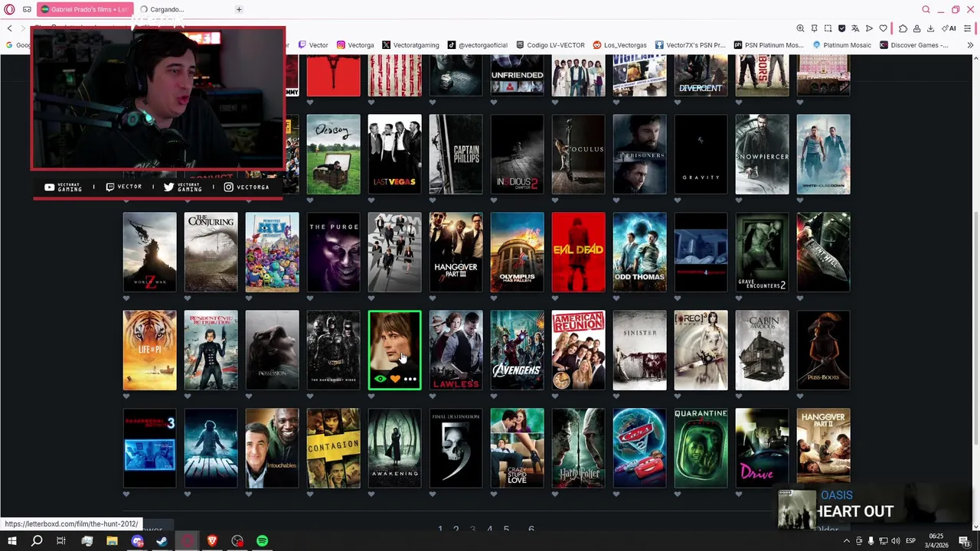This screenshot has width=980, height=551.
Task: Open the Drive poster
Action: (762, 448)
